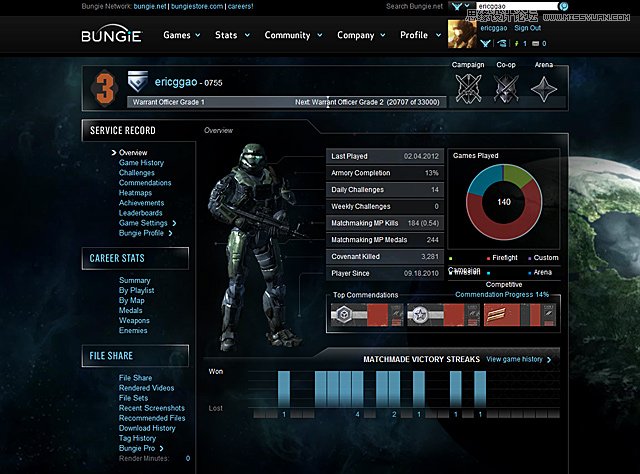Open By Map career stats

pyautogui.click(x=131, y=300)
